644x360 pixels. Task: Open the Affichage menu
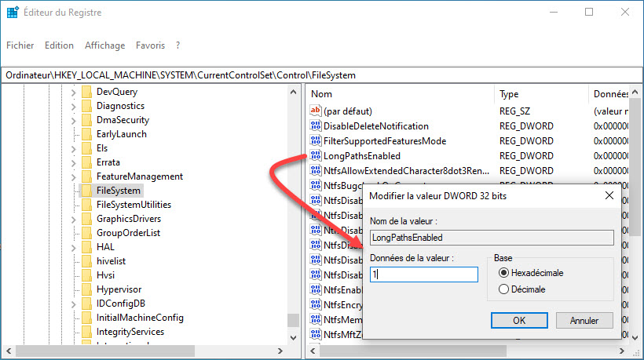[104, 45]
